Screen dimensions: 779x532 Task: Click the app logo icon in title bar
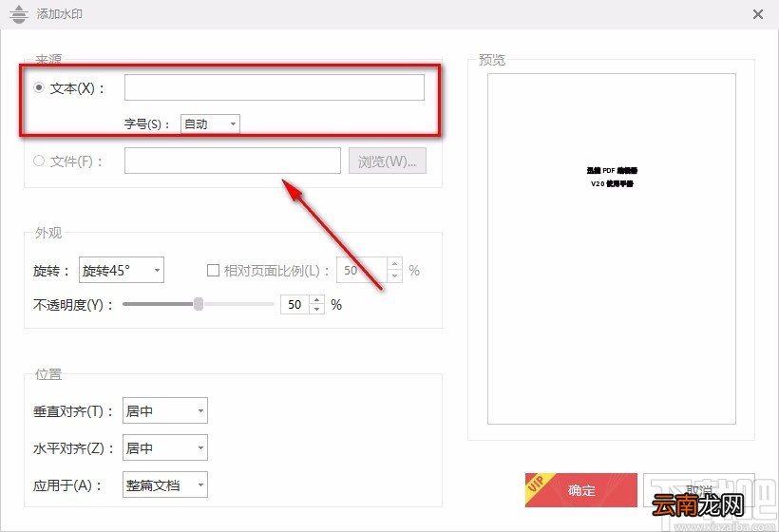tap(19, 14)
